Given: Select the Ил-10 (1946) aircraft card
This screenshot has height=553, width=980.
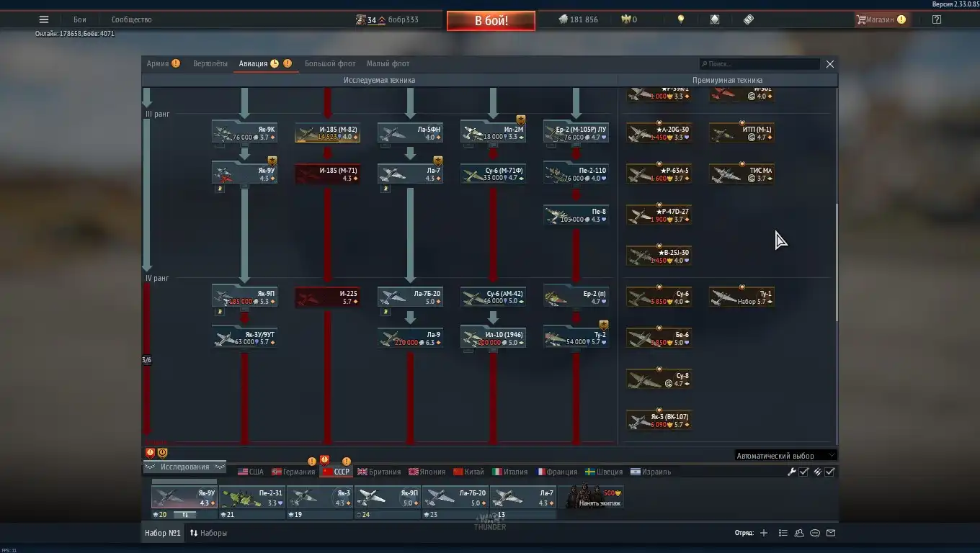Looking at the screenshot, I should point(493,338).
